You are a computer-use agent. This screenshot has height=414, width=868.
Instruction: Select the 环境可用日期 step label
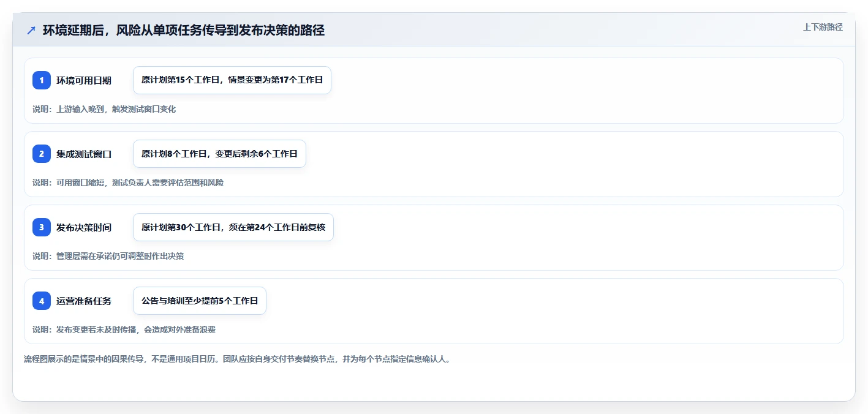click(84, 80)
